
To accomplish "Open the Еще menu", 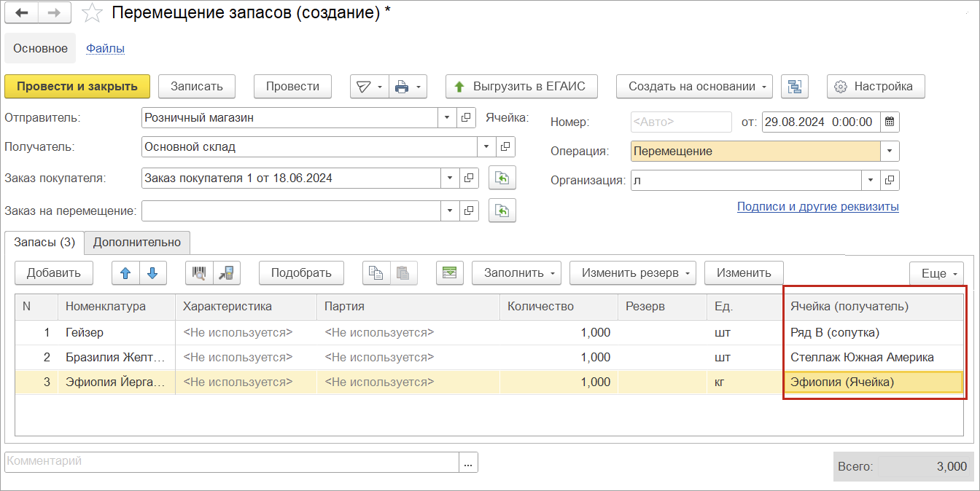I will click(x=936, y=274).
